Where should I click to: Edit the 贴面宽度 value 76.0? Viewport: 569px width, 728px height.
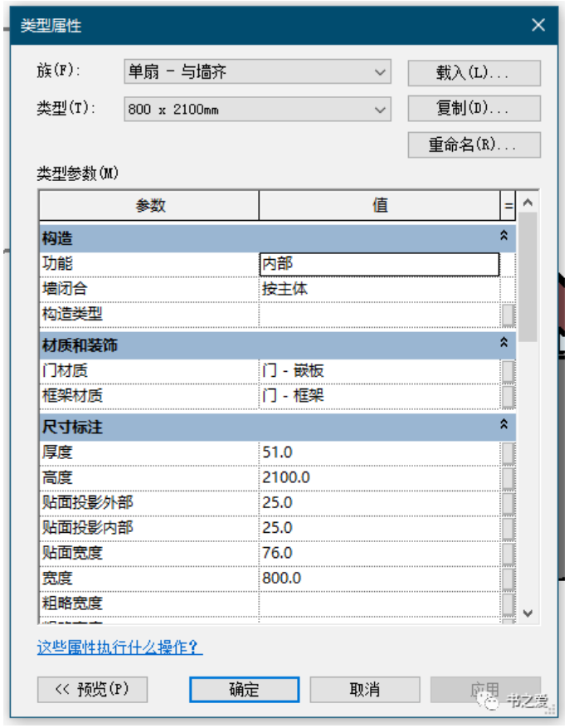379,553
